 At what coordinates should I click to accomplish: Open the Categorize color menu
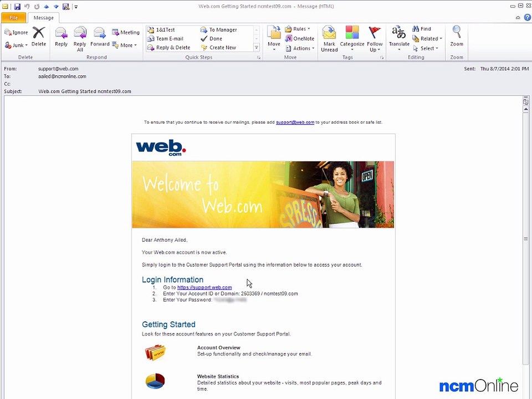click(x=352, y=38)
